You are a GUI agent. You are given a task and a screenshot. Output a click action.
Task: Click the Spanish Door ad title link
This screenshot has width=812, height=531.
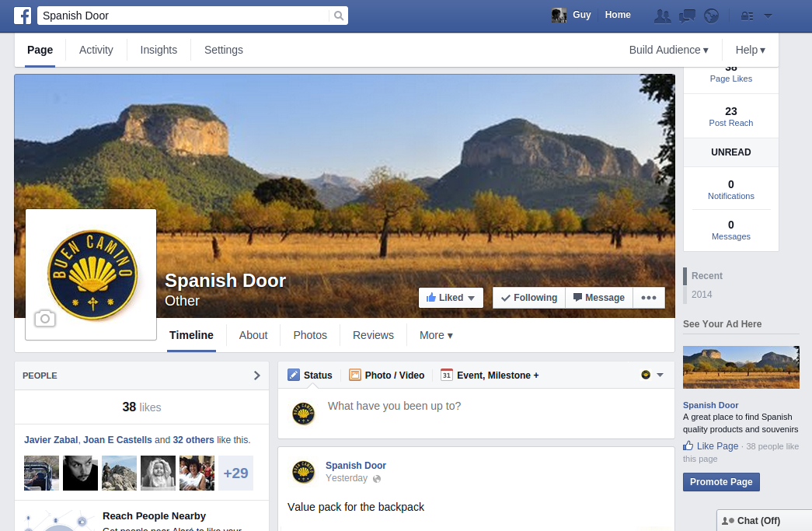pyautogui.click(x=710, y=405)
